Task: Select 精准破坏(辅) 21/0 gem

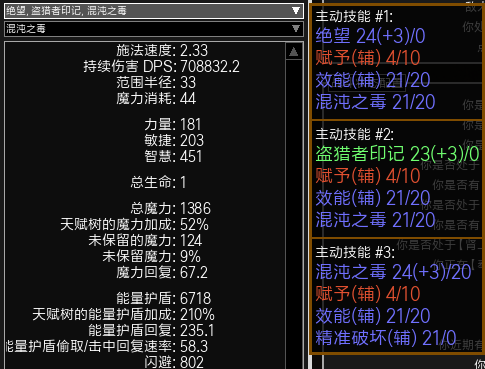Action: click(x=386, y=338)
